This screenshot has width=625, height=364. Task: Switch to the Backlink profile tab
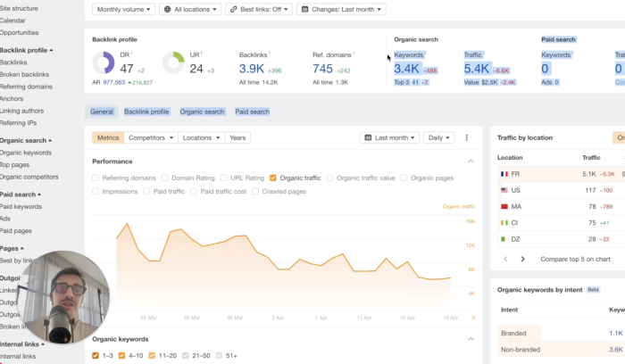(146, 112)
